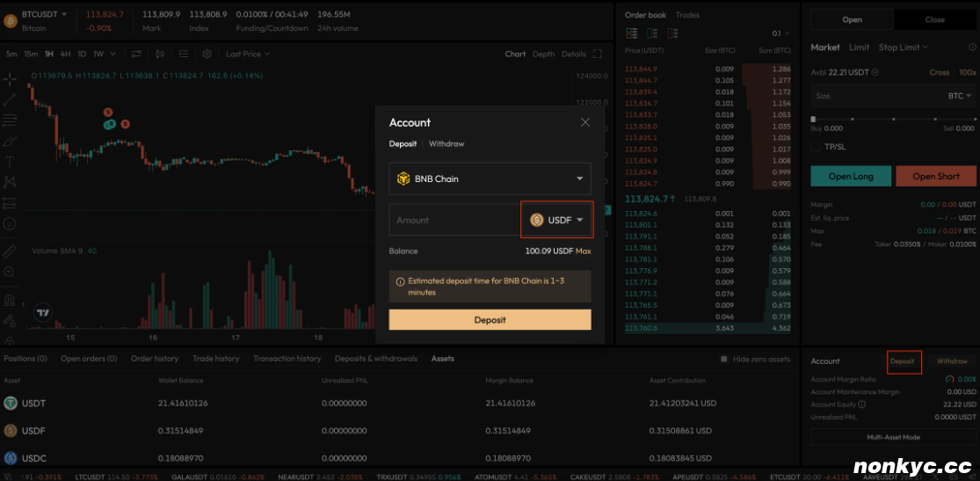Open the candlestick chart type icon
Screen dimensions: 980x481
[160, 54]
